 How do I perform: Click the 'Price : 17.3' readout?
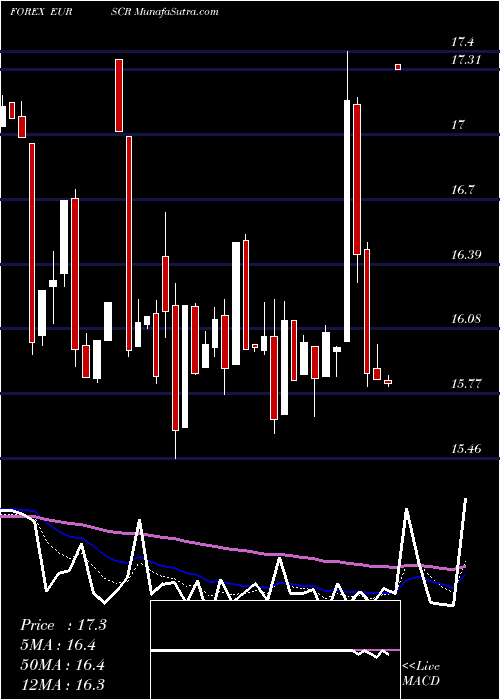[x=63, y=625]
